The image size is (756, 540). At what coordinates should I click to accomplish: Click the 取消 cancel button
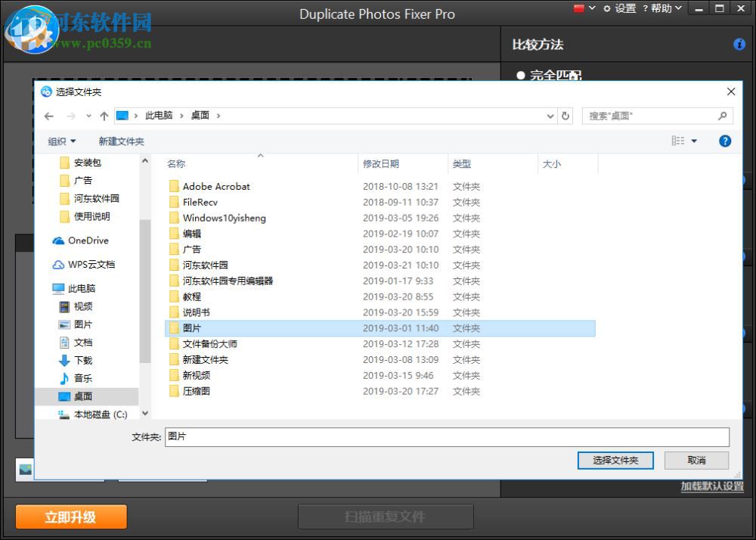click(696, 460)
